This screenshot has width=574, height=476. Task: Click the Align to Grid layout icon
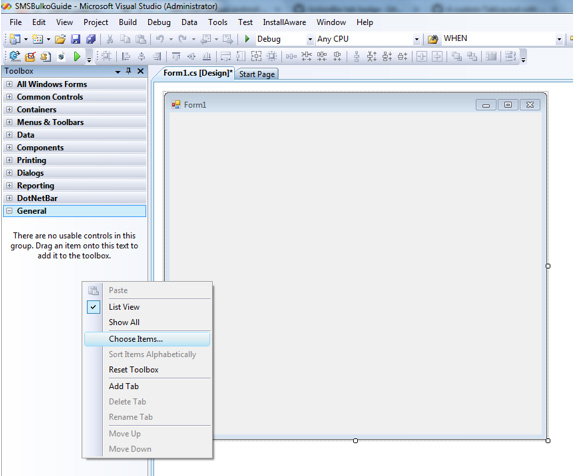click(x=107, y=56)
